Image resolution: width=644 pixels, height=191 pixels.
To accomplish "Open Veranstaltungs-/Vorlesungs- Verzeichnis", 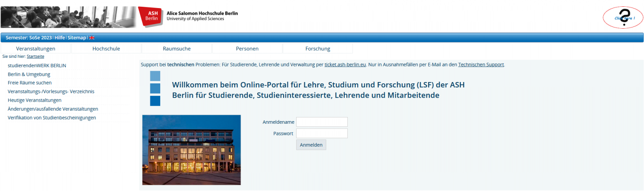I will (51, 91).
